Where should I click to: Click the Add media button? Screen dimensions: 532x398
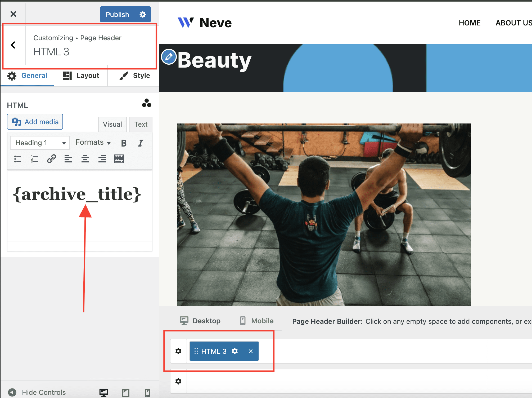(x=35, y=122)
